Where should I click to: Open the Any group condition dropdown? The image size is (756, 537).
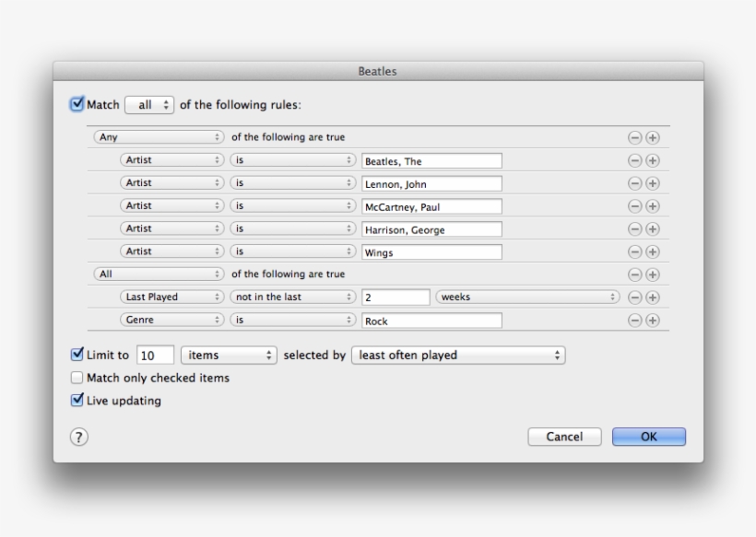[159, 137]
